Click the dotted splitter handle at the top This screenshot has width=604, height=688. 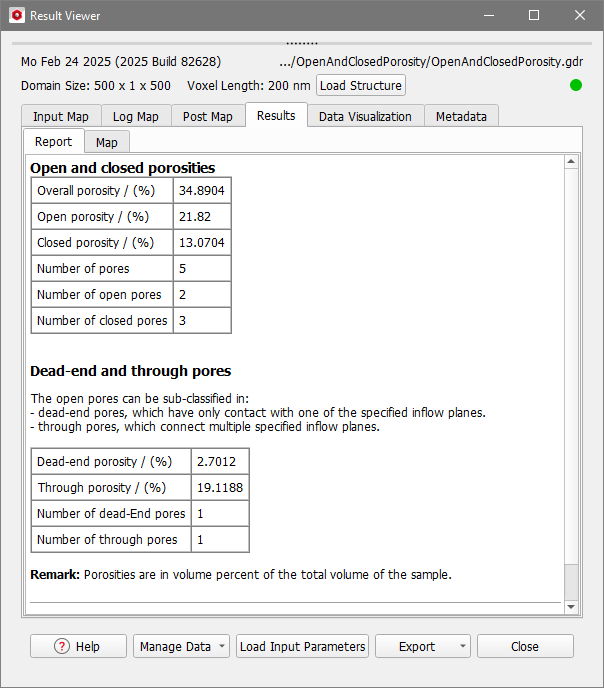[302, 43]
